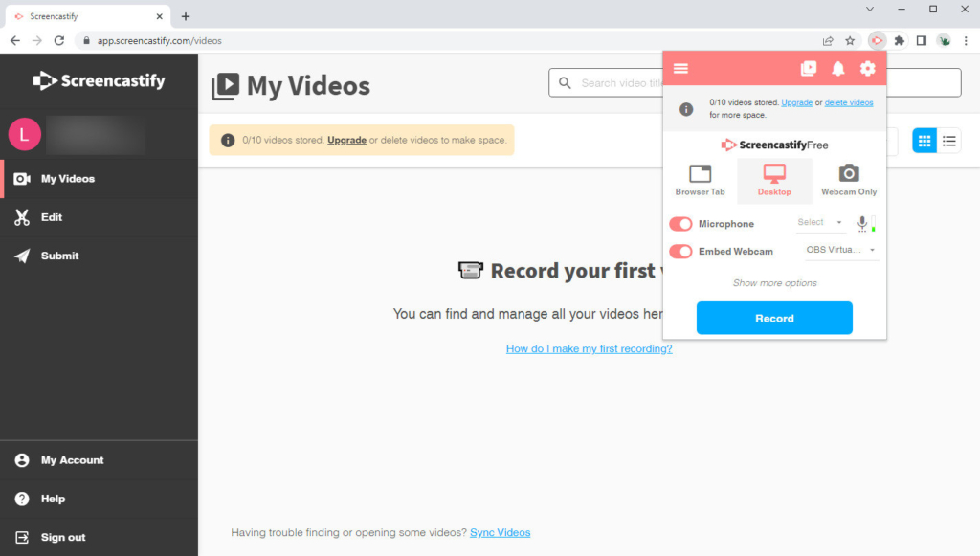Viewport: 980px width, 556px height.
Task: Open Screencastify extension settings gear
Action: pos(867,68)
